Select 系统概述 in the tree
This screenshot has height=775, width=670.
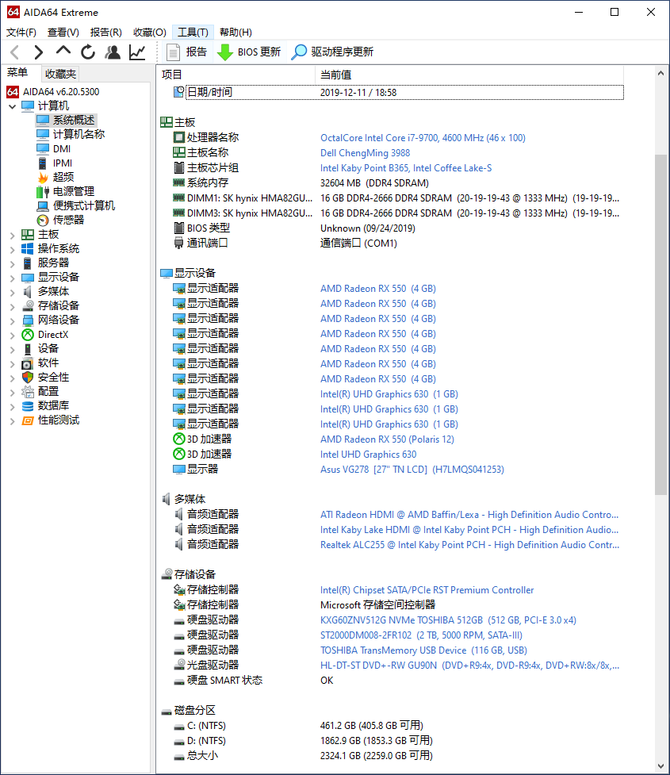[x=74, y=120]
